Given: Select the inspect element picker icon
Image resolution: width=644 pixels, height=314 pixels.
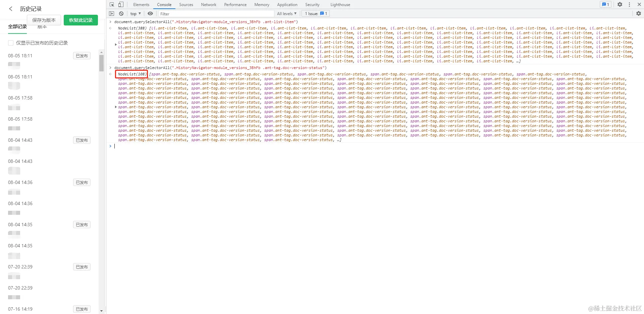Looking at the screenshot, I should (112, 4).
